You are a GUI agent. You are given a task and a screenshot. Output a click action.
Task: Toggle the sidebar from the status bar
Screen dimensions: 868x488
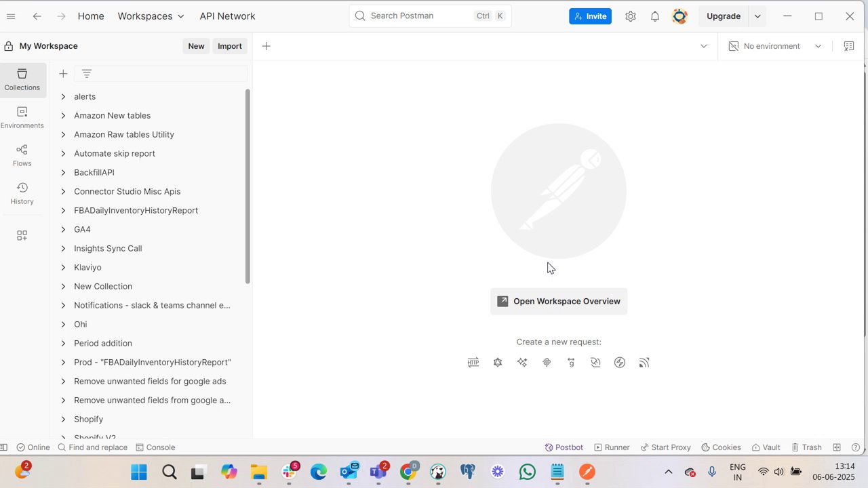click(4, 447)
